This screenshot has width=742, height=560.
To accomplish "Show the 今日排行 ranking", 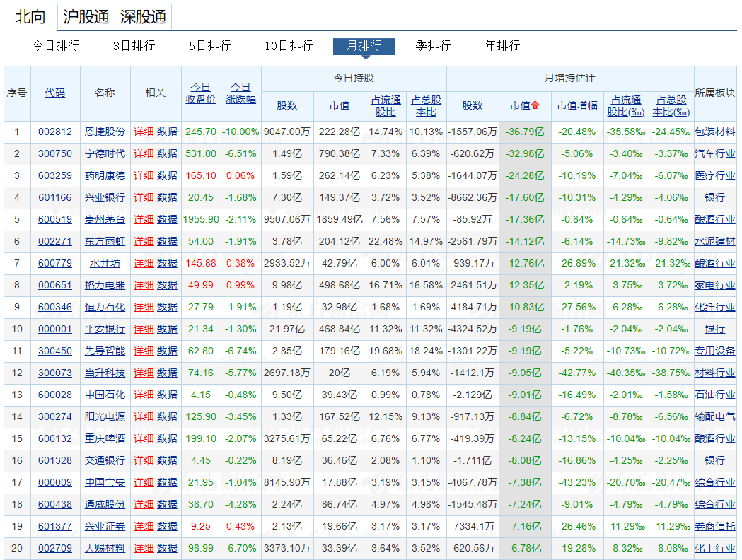I will pyautogui.click(x=56, y=45).
